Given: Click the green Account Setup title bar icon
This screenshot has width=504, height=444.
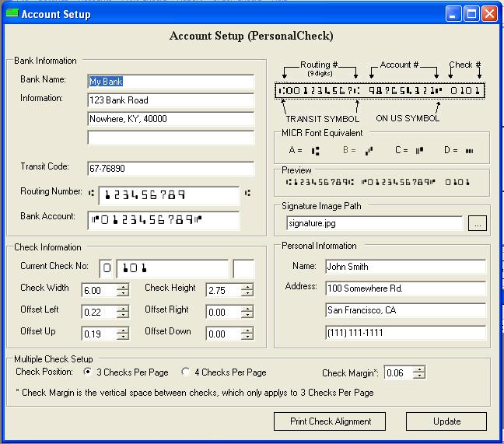Looking at the screenshot, I should pos(11,14).
